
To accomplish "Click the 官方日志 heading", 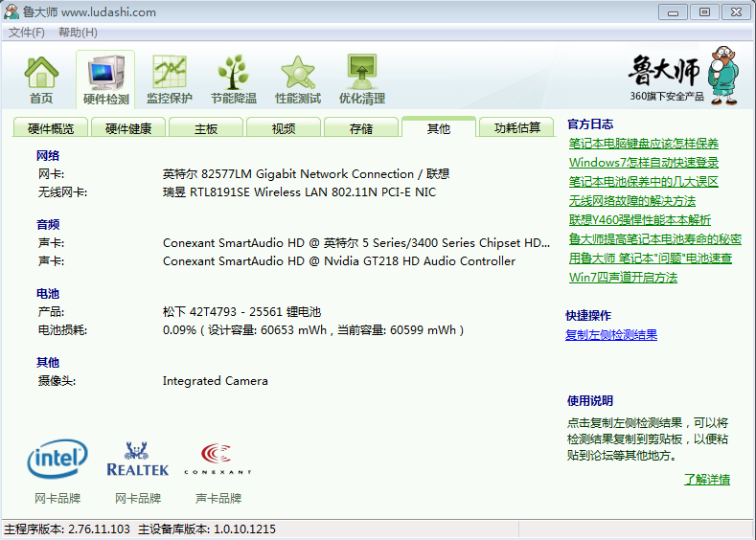I will tap(590, 124).
